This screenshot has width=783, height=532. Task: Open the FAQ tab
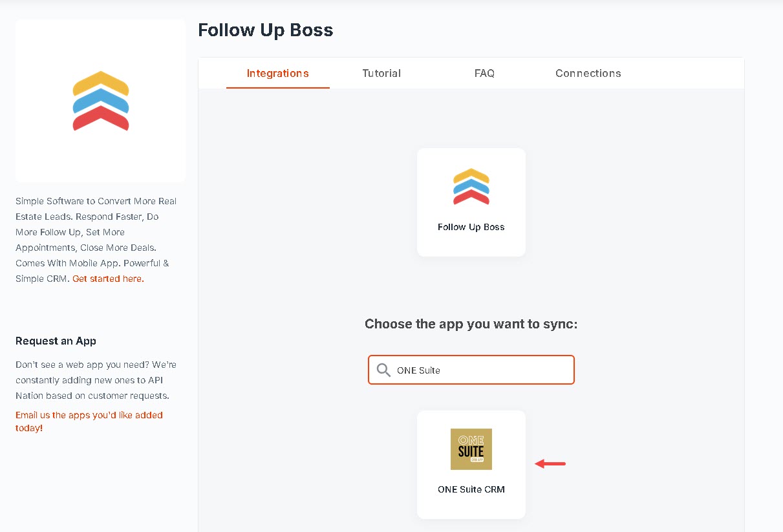point(484,73)
